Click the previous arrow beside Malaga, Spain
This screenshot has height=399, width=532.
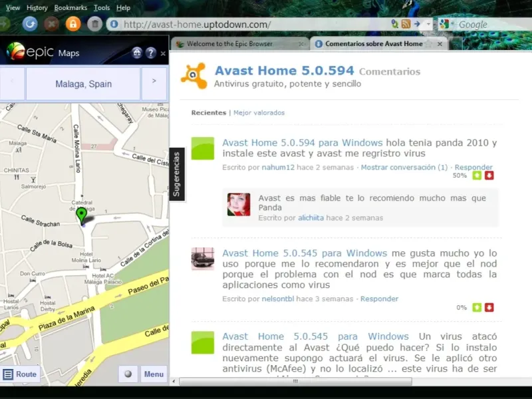(x=12, y=83)
